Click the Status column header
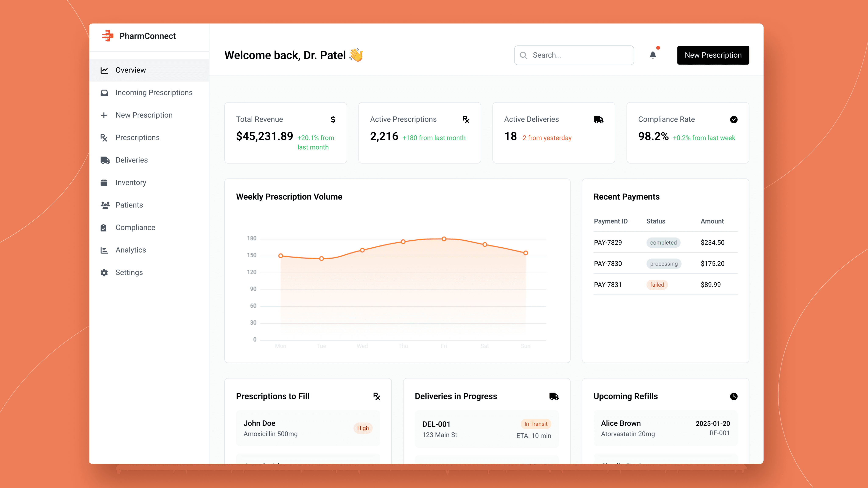The height and width of the screenshot is (488, 868). coord(656,221)
